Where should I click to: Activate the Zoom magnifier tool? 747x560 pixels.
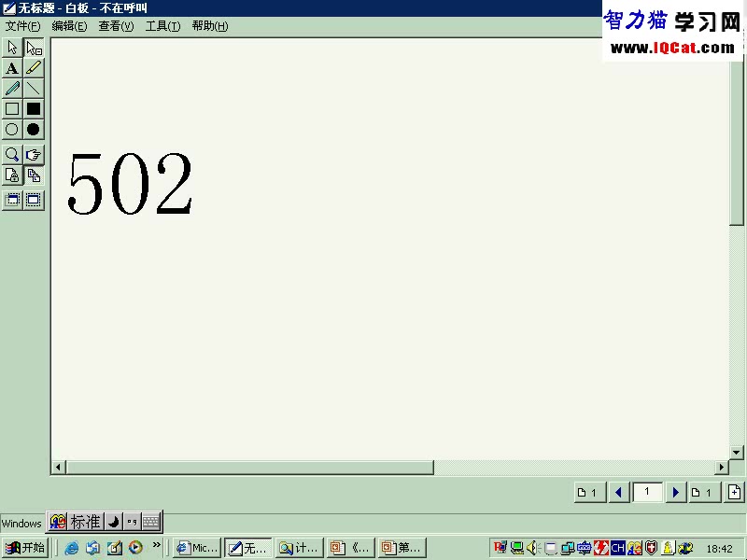[x=12, y=155]
